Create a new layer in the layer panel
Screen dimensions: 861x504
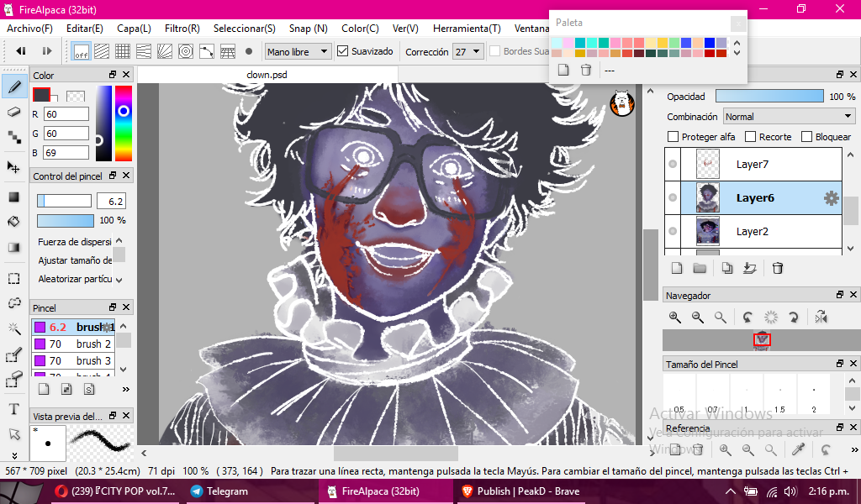point(677,268)
